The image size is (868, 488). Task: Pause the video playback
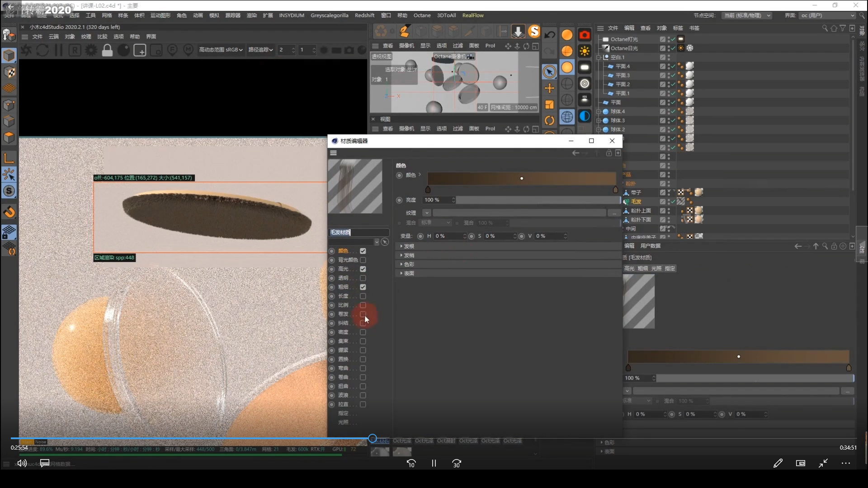tap(434, 463)
